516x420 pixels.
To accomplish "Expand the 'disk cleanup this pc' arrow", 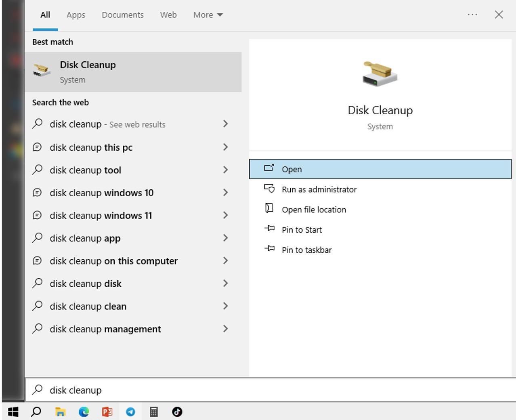I will point(226,147).
